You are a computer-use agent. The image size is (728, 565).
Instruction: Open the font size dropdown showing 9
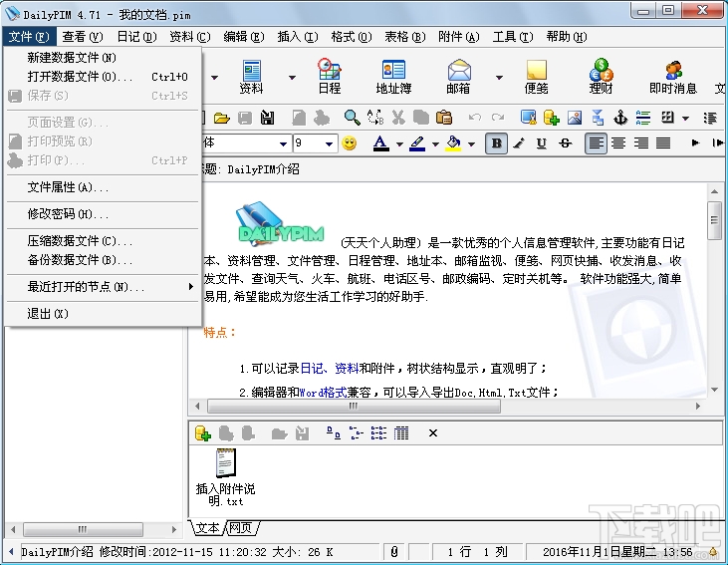(x=329, y=143)
